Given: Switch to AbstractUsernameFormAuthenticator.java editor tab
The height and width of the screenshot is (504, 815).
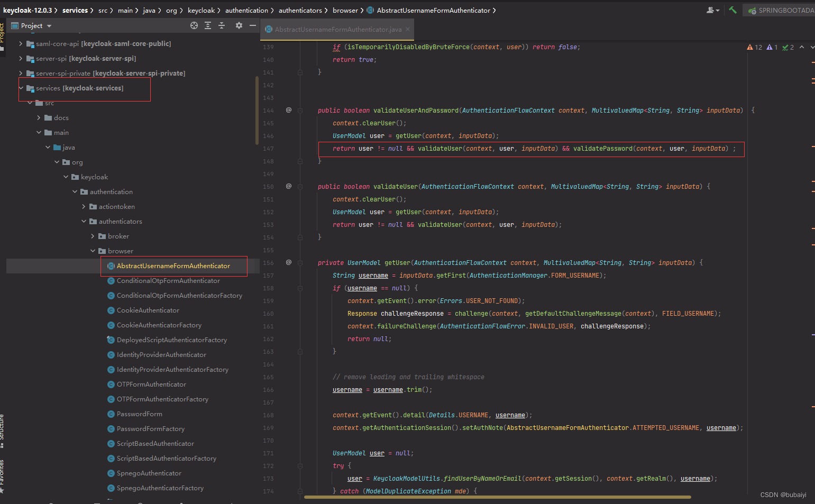Looking at the screenshot, I should [337, 30].
